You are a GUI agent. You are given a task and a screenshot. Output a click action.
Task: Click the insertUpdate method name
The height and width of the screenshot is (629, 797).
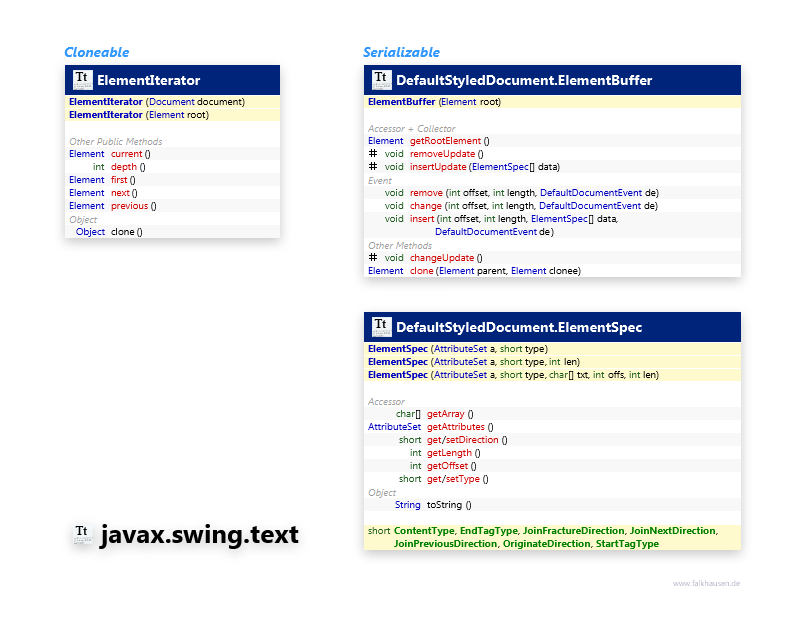438,167
